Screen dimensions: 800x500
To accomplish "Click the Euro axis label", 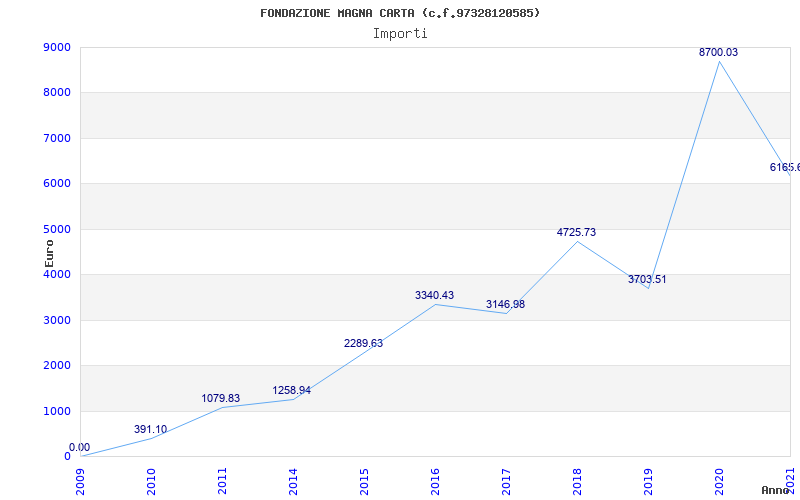I will pos(49,253).
